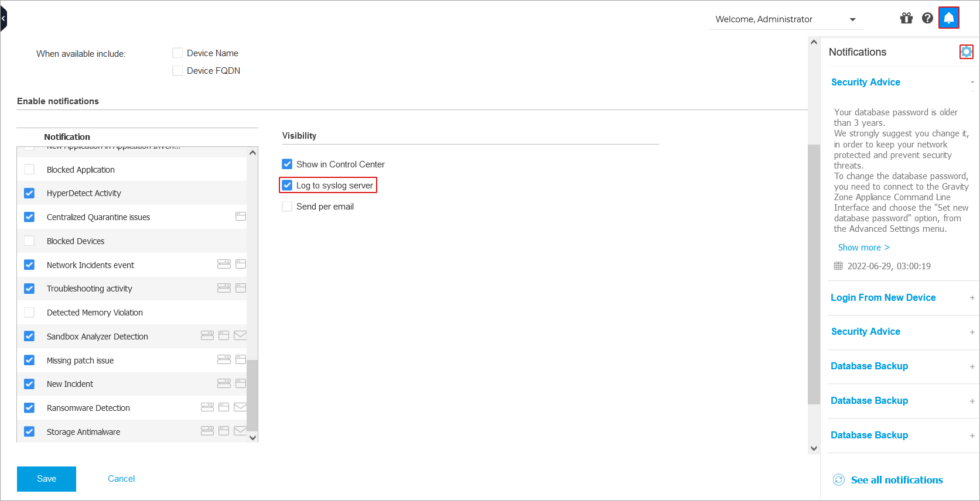
Task: Select Detected Memory Violation list item
Action: pos(94,313)
